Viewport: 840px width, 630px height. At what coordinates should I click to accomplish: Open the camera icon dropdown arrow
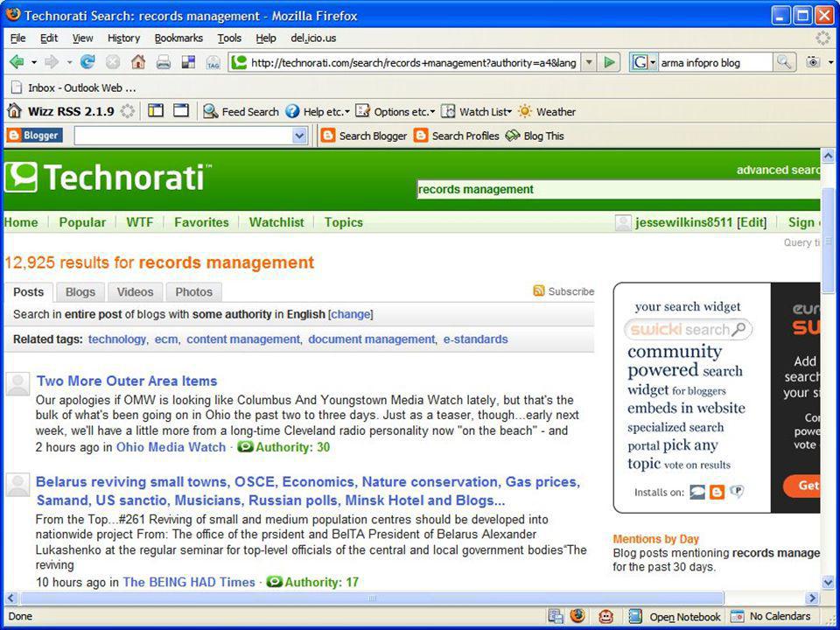pos(830,63)
